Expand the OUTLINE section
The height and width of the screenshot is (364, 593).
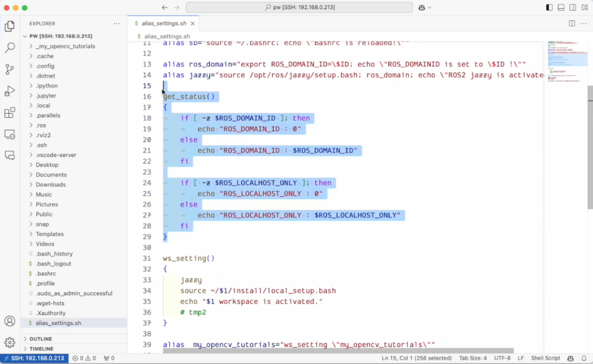click(41, 339)
